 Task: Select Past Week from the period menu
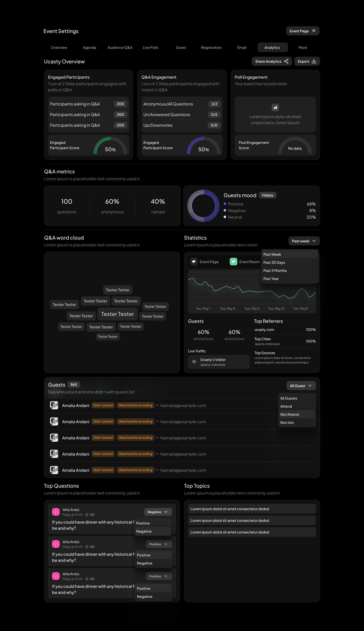(x=290, y=254)
